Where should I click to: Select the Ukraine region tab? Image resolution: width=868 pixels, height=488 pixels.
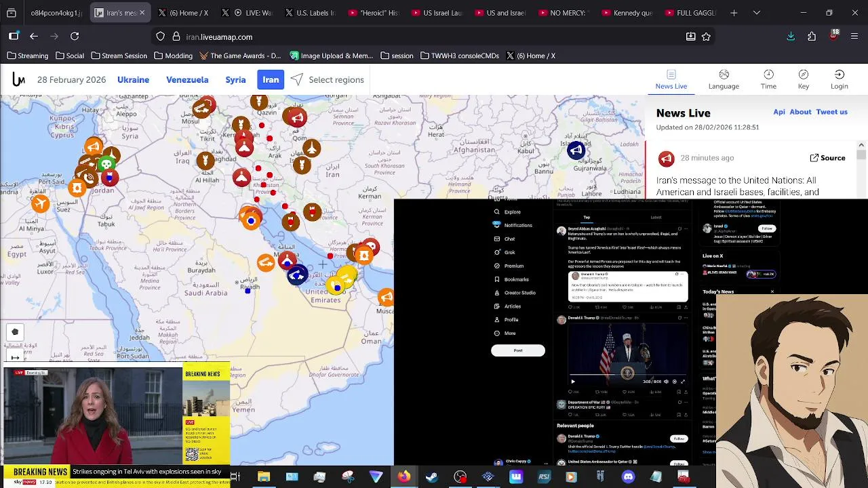tap(133, 80)
